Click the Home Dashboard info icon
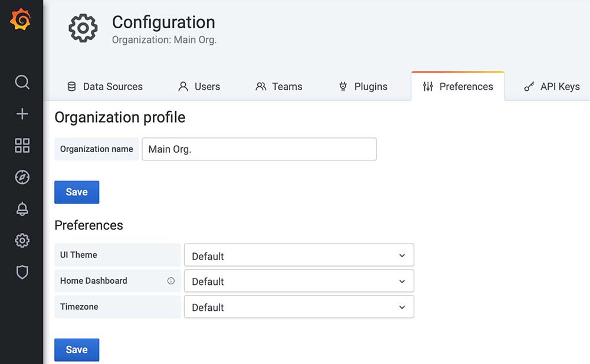 [x=171, y=281]
